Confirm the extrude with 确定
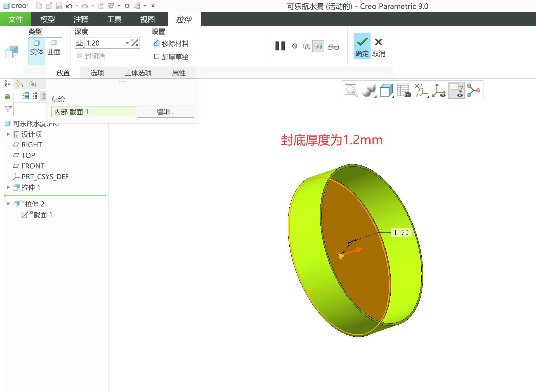The height and width of the screenshot is (392, 536). 362,46
